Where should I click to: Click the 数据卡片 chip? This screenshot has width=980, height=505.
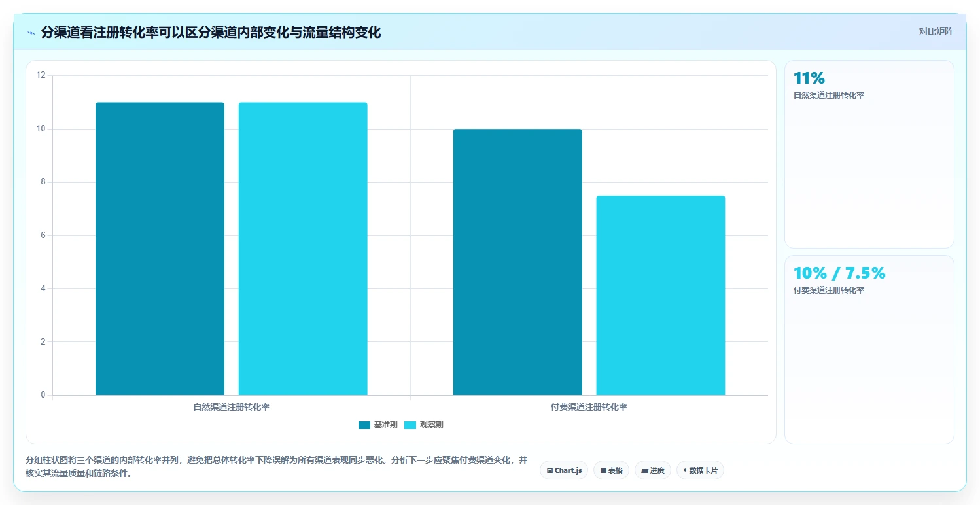(x=700, y=470)
